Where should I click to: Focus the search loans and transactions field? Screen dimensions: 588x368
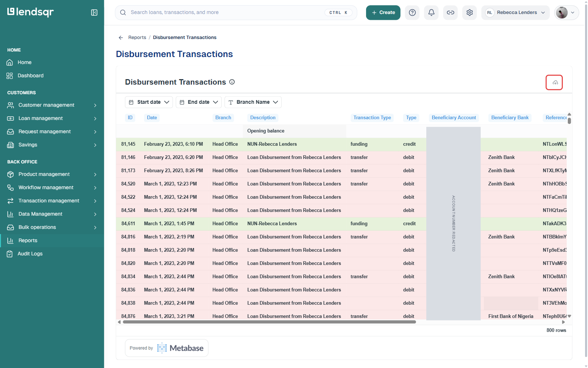236,13
